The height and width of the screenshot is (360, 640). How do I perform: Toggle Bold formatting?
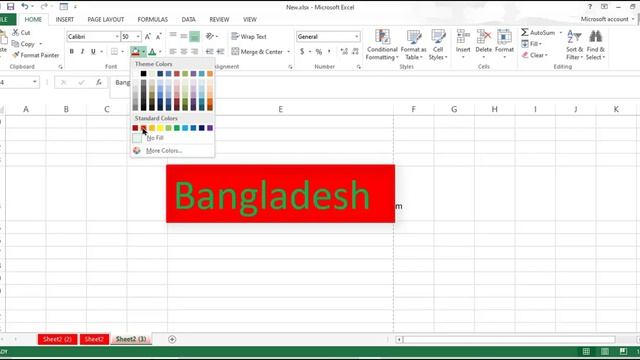[71, 51]
